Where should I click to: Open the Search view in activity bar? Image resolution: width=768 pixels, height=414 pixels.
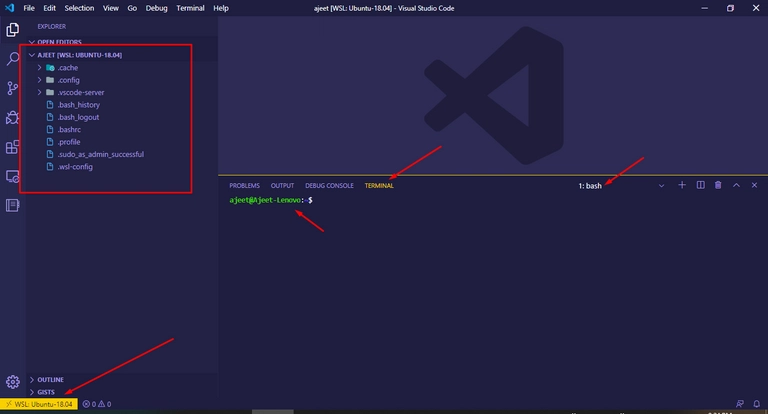pos(12,59)
